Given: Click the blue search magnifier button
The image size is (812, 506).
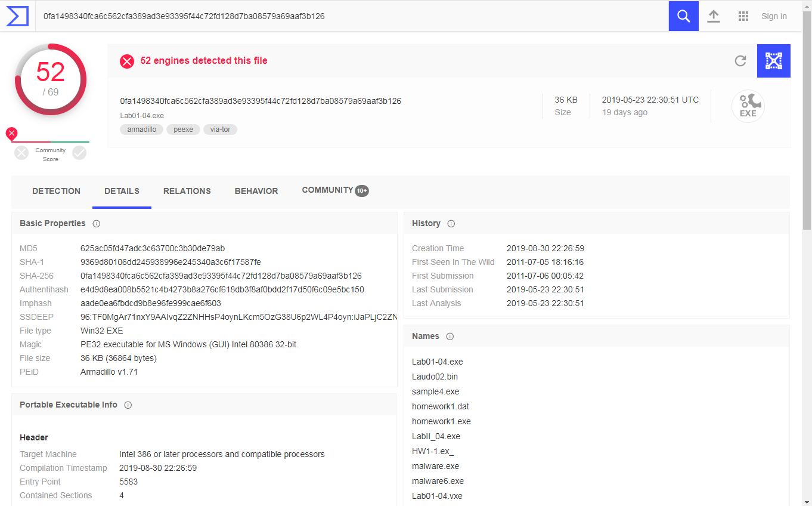Looking at the screenshot, I should 683,16.
